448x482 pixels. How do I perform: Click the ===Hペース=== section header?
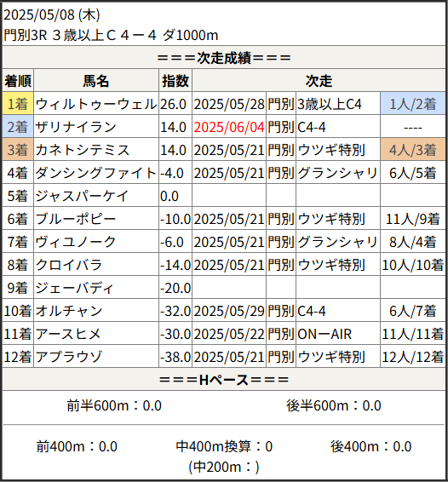(224, 380)
